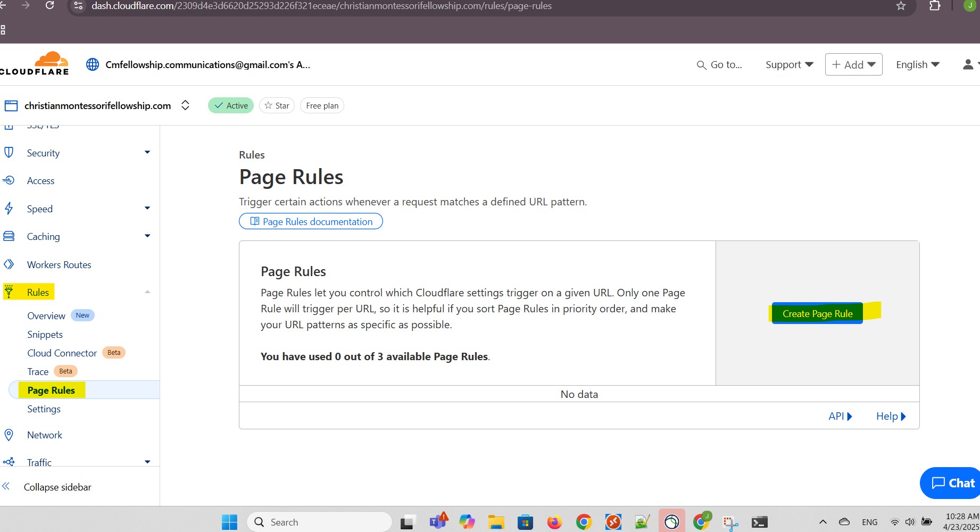
Task: Collapse the Rules section arrow
Action: coord(147,292)
